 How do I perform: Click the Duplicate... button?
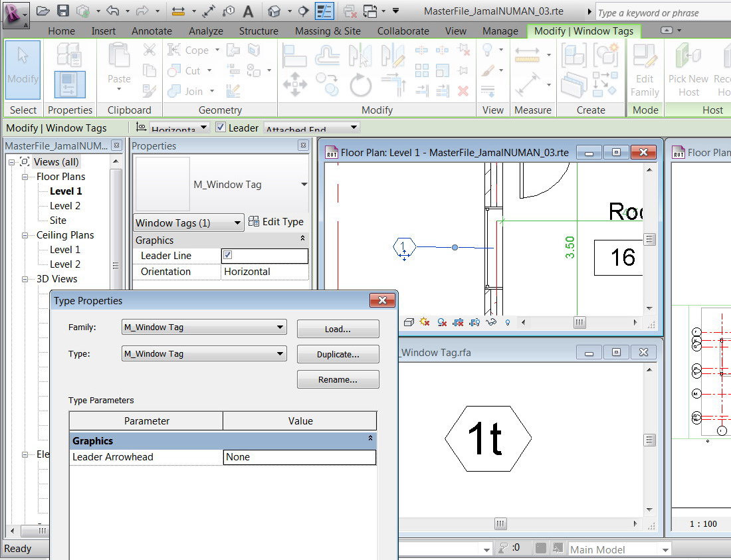[338, 354]
